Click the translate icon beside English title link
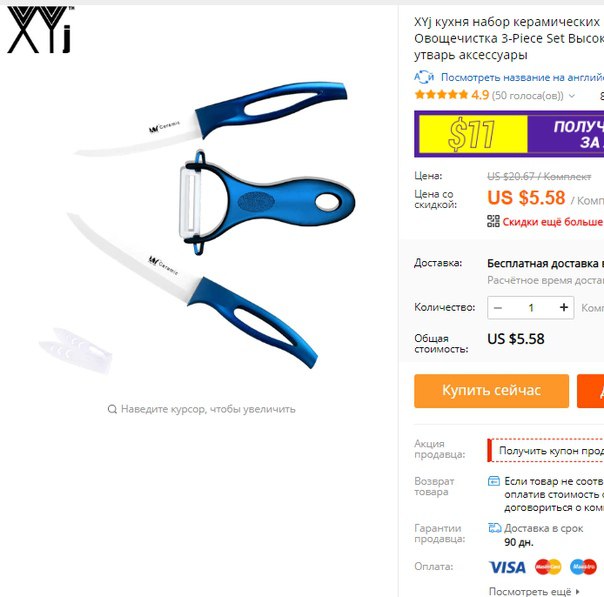Screen dimensions: 604x597 tap(424, 77)
